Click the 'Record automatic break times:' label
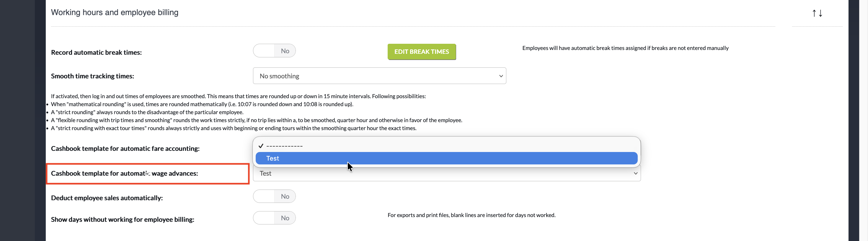Image resolution: width=868 pixels, height=241 pixels. click(x=96, y=52)
